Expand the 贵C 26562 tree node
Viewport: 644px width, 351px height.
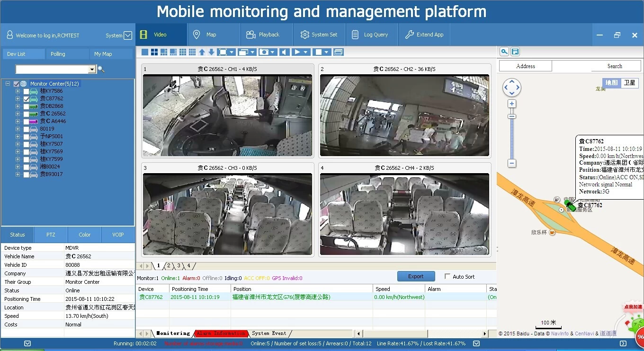[18, 114]
